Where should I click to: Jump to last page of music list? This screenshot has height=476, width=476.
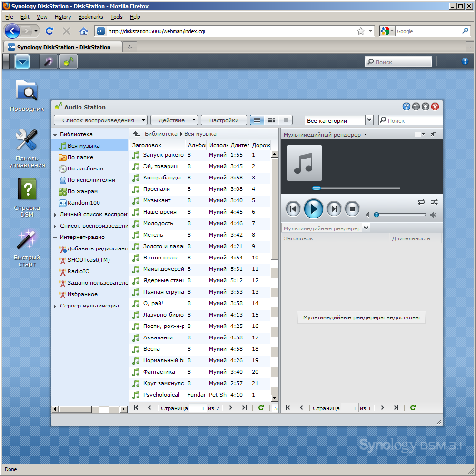[244, 408]
